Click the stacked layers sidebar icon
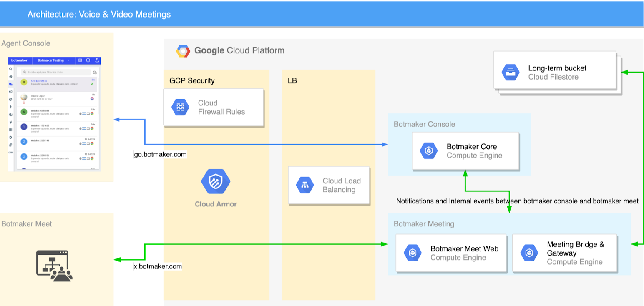 (10, 145)
